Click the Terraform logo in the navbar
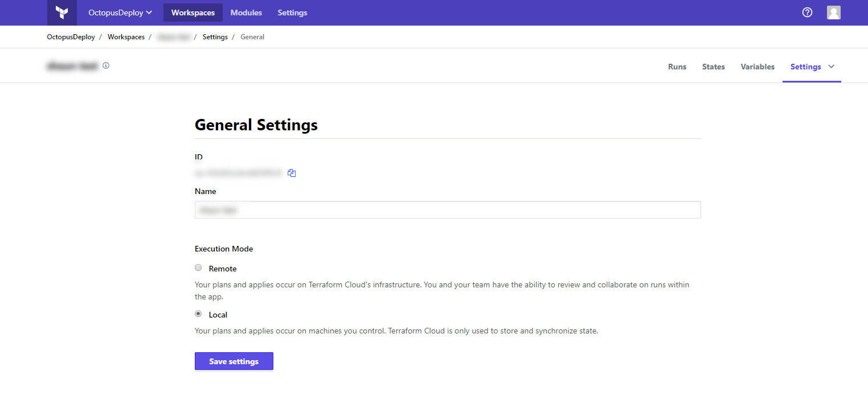This screenshot has height=404, width=868. coord(62,12)
